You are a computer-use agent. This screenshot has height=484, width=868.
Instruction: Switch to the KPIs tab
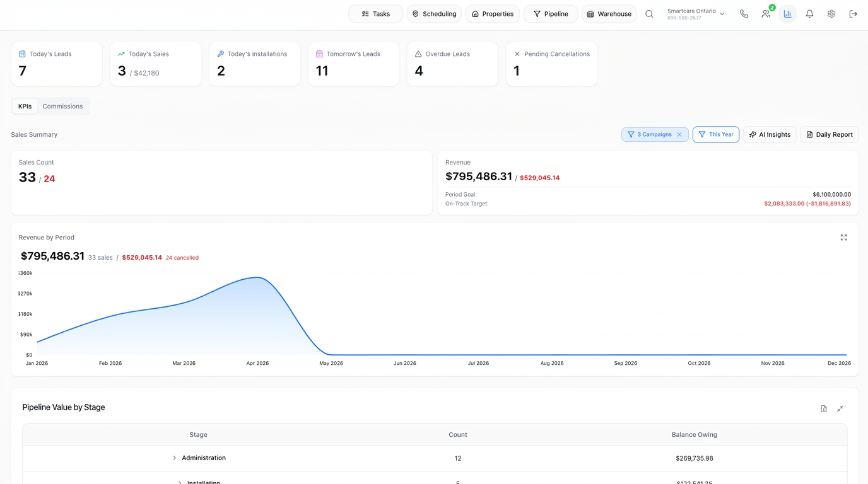(x=25, y=107)
